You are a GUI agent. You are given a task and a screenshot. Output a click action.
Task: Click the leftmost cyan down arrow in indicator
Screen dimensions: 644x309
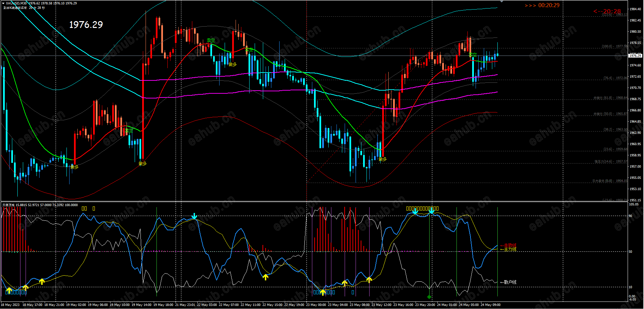[194, 216]
